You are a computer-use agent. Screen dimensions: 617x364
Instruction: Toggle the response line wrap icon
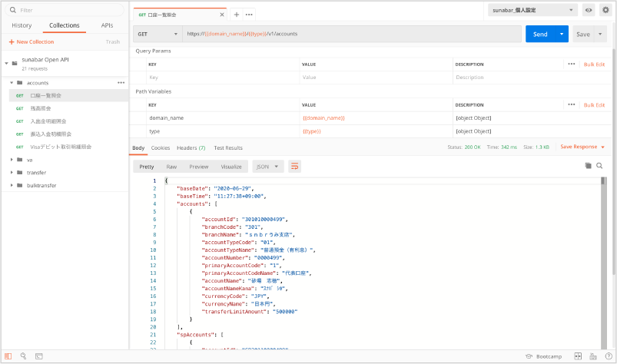click(294, 167)
